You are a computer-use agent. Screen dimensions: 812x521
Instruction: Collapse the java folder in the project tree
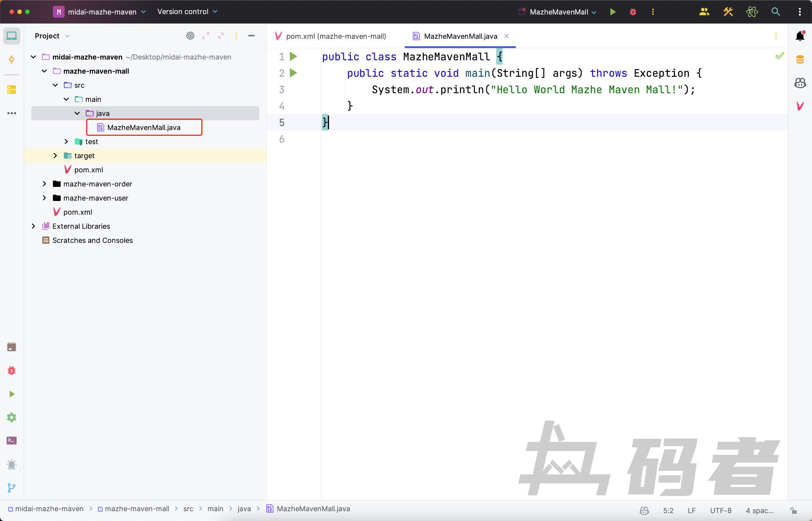click(x=77, y=113)
